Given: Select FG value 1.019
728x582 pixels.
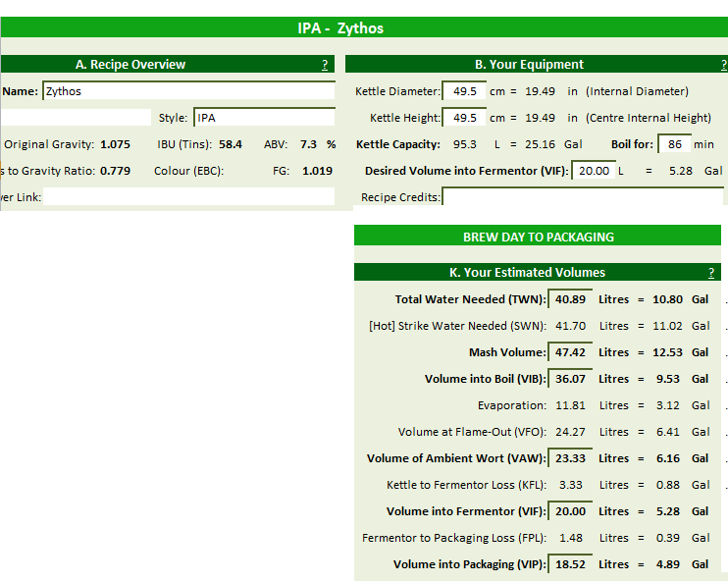Looking at the screenshot, I should 317,171.
